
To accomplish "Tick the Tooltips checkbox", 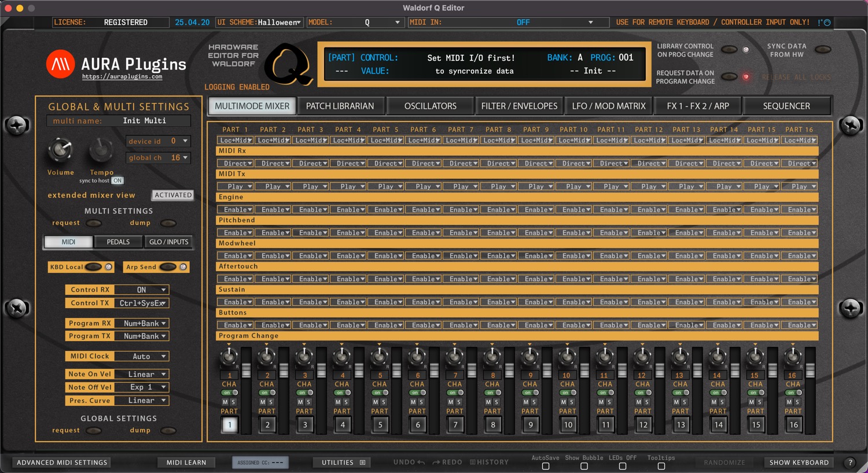I will (661, 466).
